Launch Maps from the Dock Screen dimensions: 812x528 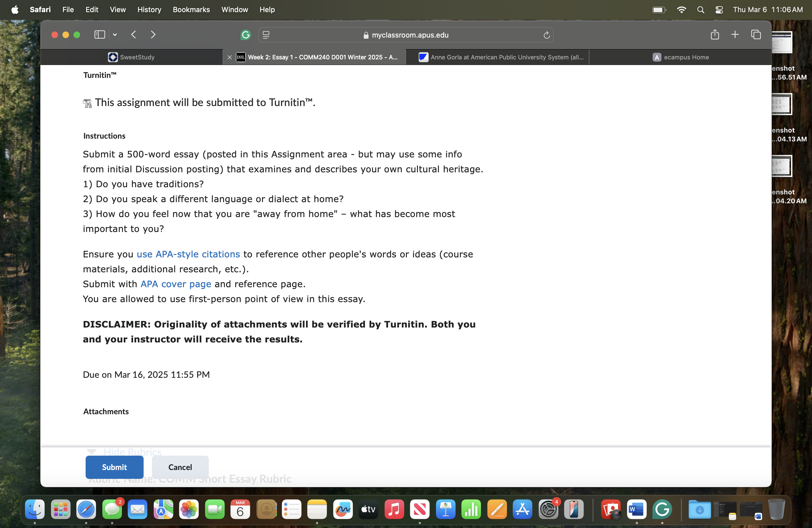point(164,509)
